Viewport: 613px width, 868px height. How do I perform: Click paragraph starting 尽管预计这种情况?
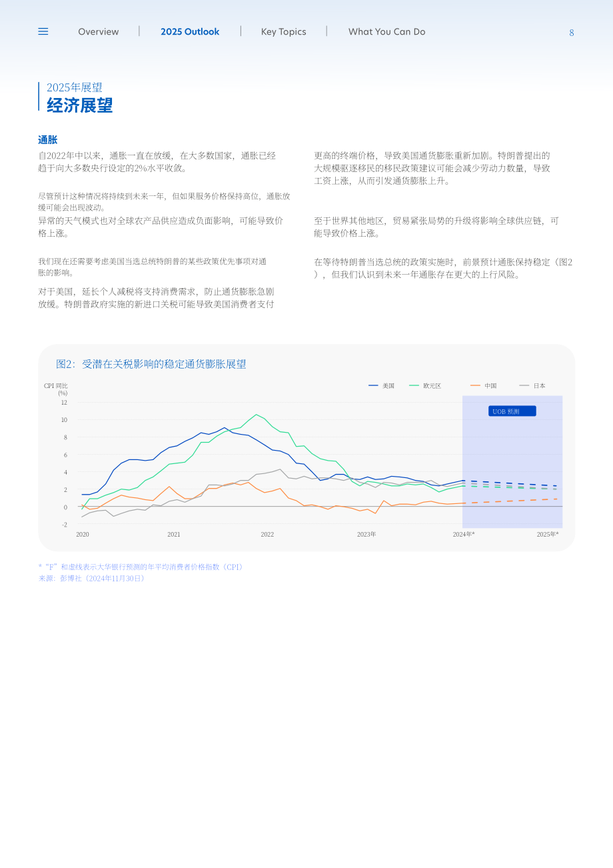coord(164,202)
